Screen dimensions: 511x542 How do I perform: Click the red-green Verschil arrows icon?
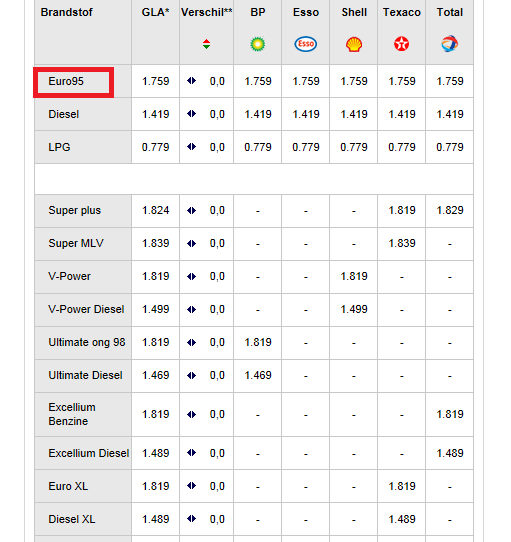pos(206,44)
